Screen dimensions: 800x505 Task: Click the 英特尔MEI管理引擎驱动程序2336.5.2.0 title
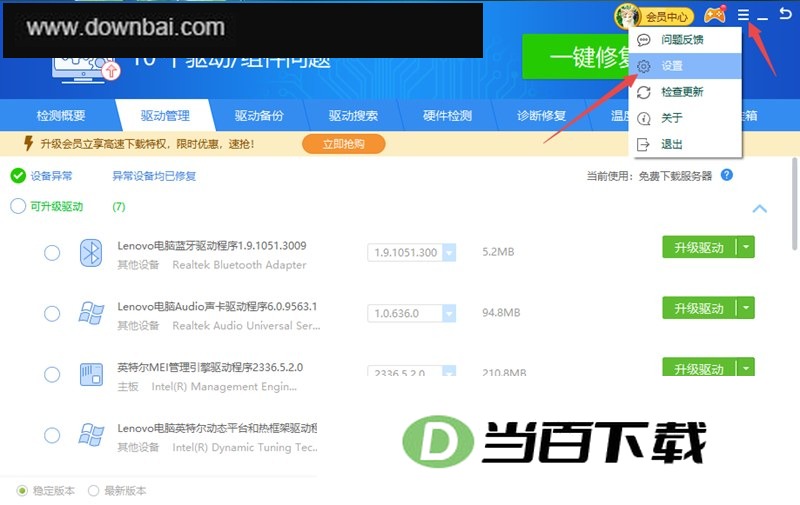point(210,367)
